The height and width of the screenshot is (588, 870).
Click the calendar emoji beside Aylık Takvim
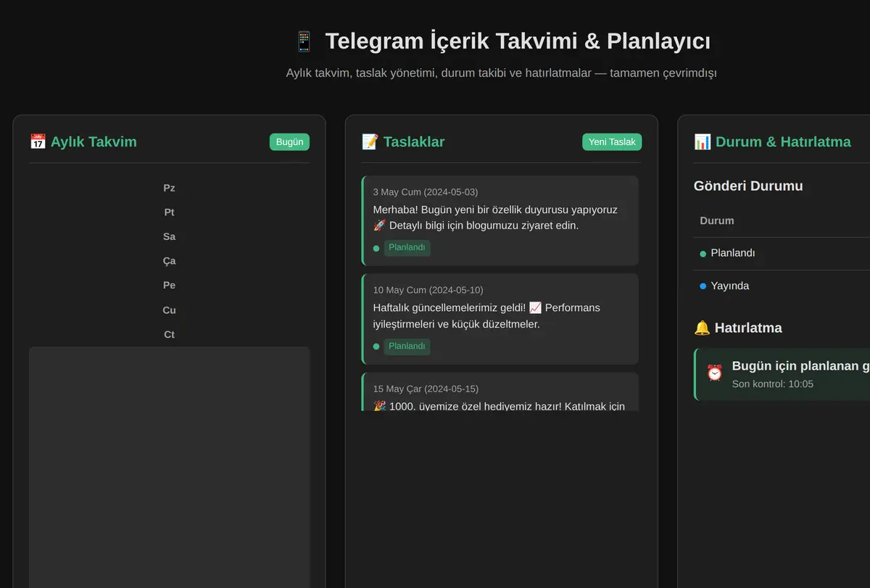pyautogui.click(x=38, y=141)
